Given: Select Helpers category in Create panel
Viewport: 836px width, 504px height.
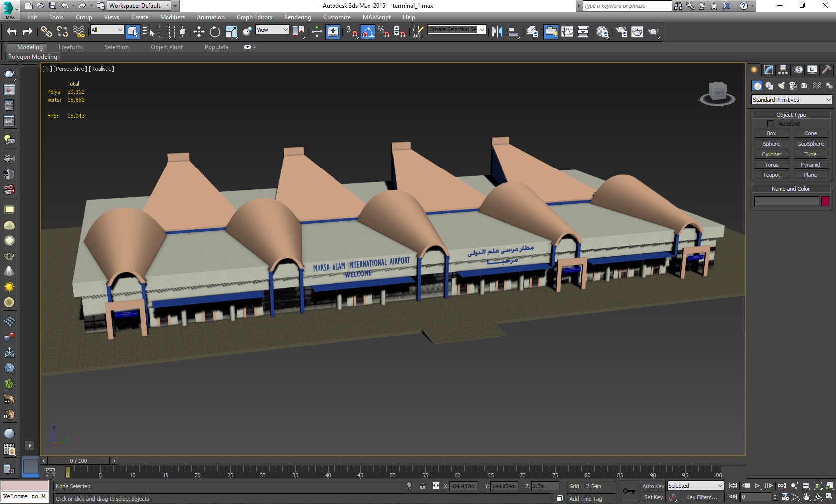Looking at the screenshot, I should click(x=805, y=86).
